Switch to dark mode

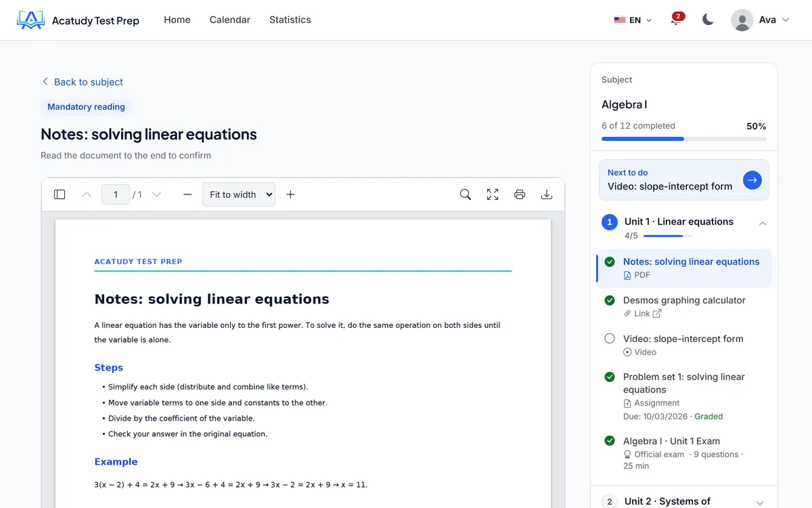708,20
